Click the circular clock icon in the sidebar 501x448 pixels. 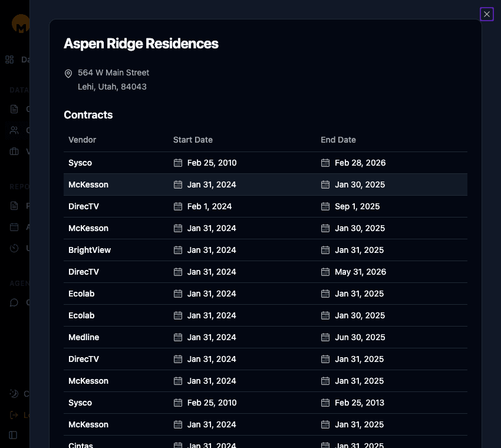14,248
